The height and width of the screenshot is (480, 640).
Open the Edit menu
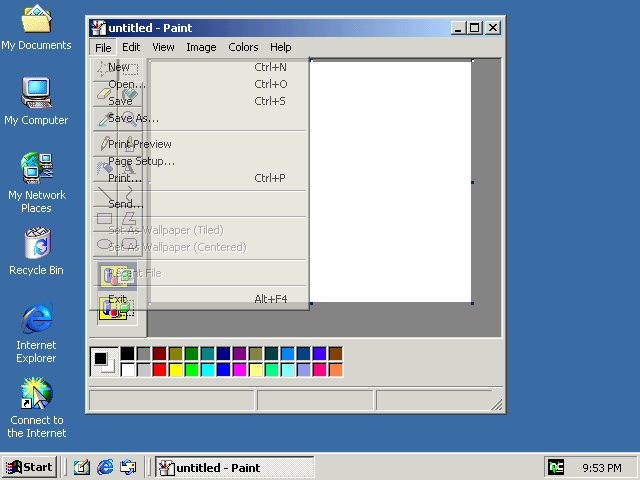[131, 47]
